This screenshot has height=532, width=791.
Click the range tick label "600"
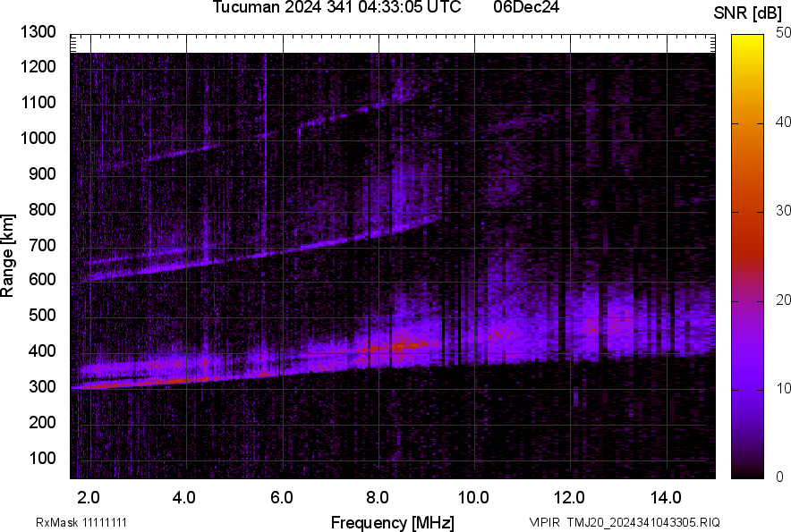tap(42, 279)
